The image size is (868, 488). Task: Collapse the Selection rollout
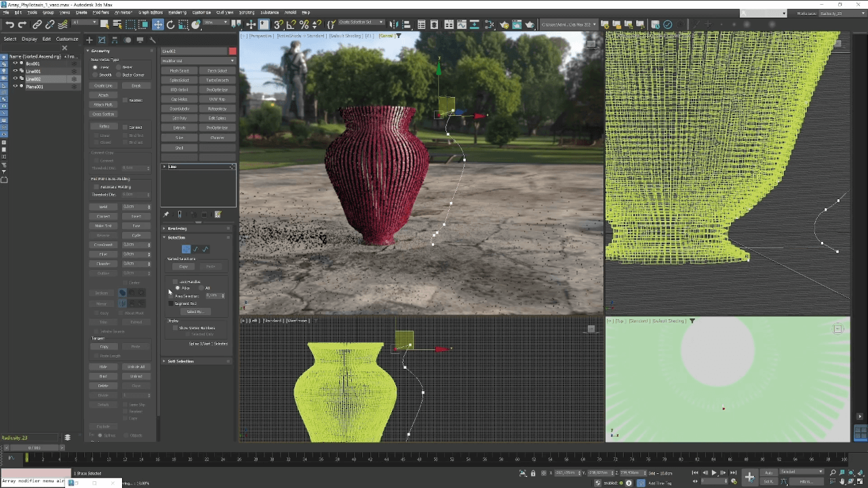[x=176, y=237]
